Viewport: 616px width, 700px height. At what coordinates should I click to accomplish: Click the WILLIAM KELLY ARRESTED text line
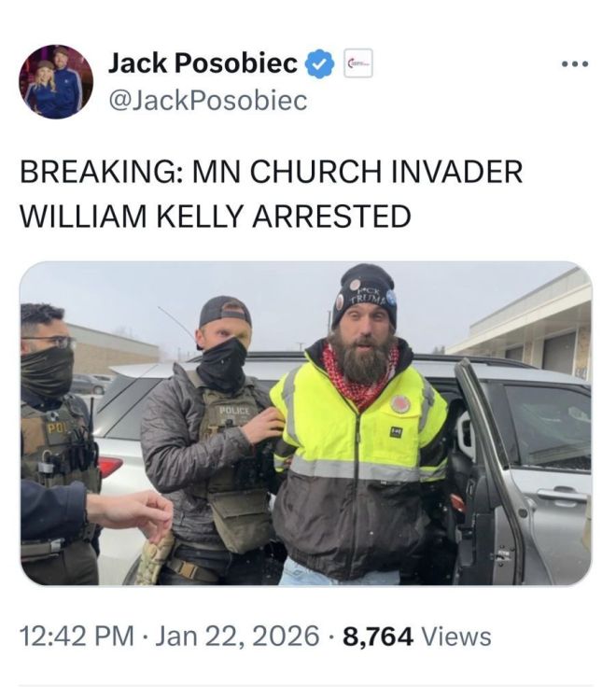click(x=216, y=216)
